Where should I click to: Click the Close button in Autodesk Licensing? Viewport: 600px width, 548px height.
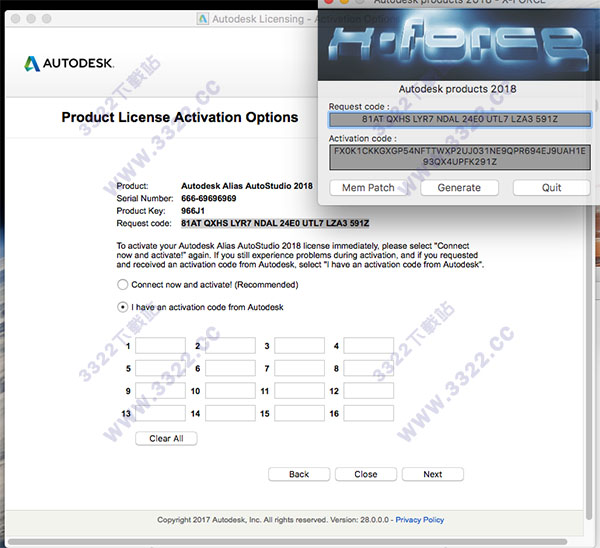(x=366, y=474)
